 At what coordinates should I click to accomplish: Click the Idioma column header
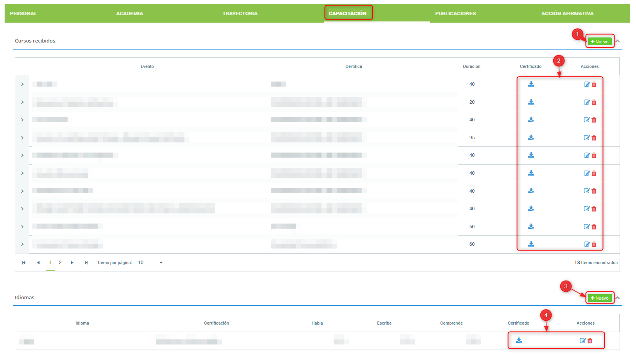[x=82, y=323]
